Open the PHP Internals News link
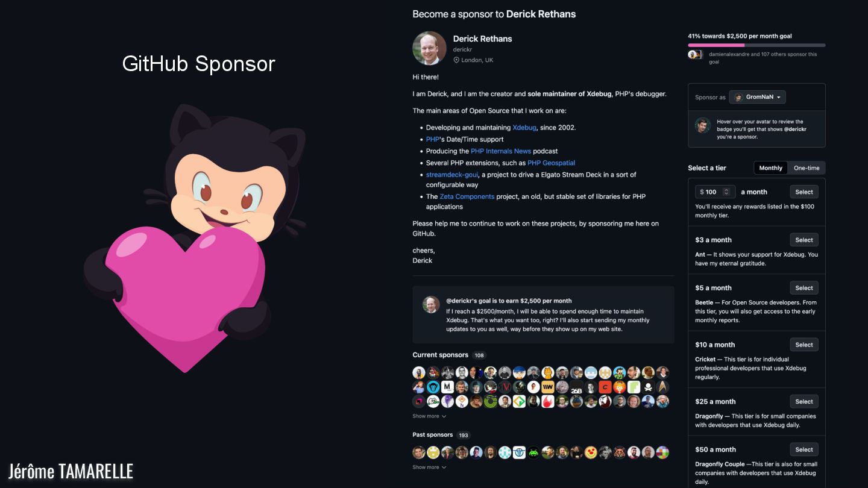The height and width of the screenshot is (488, 868). [501, 151]
